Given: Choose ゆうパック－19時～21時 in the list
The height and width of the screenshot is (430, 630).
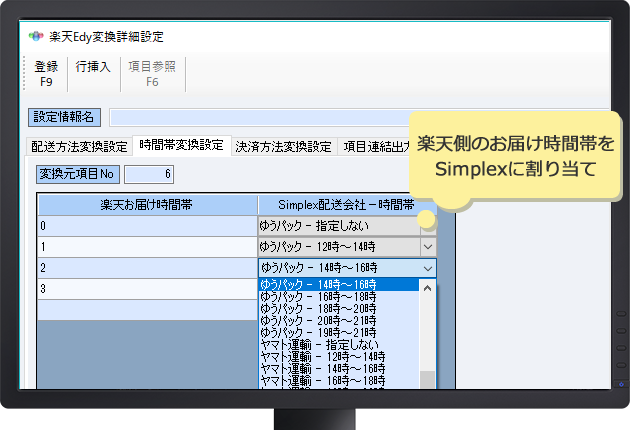Looking at the screenshot, I should pos(339,333).
